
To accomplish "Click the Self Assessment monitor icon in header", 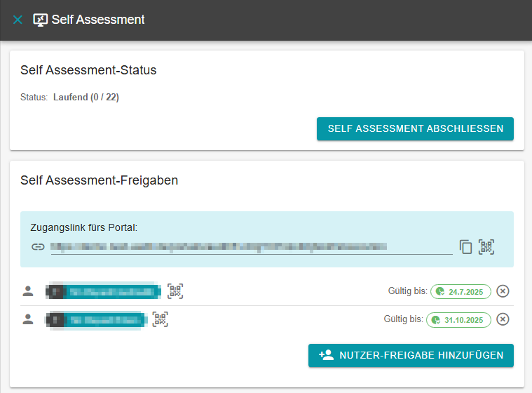I will coord(41,20).
